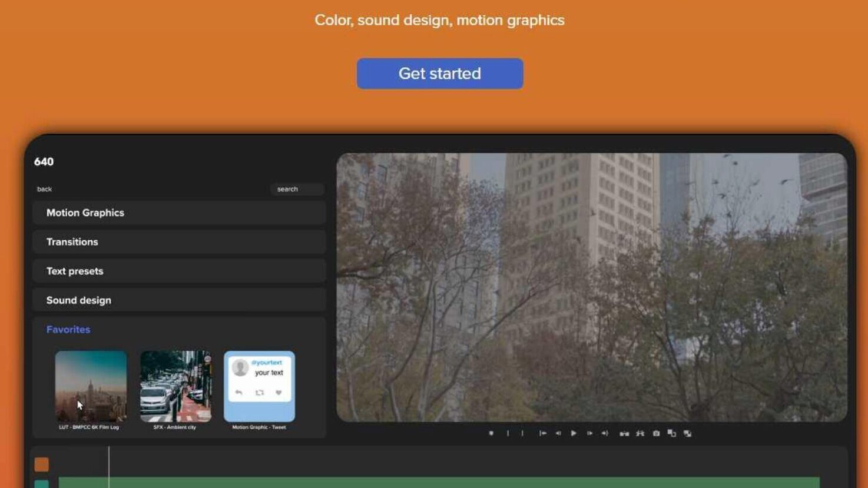
Task: Step back one frame in the preview
Action: [x=558, y=433]
